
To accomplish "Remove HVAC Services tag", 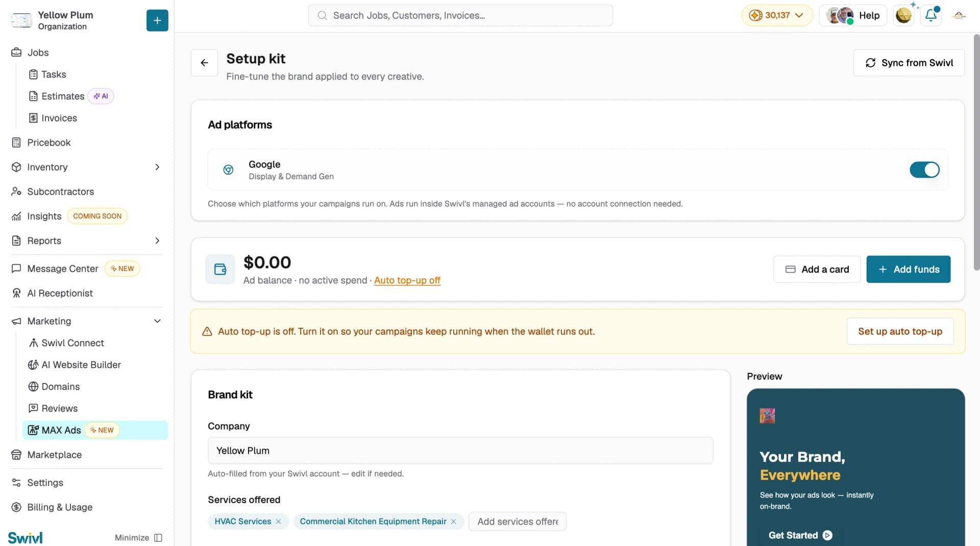I will point(278,521).
